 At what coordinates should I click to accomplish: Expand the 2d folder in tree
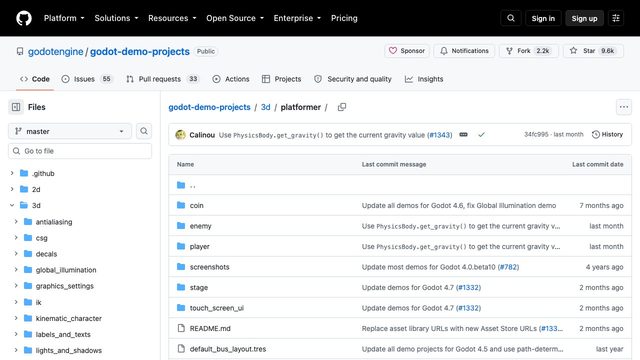coord(12,189)
